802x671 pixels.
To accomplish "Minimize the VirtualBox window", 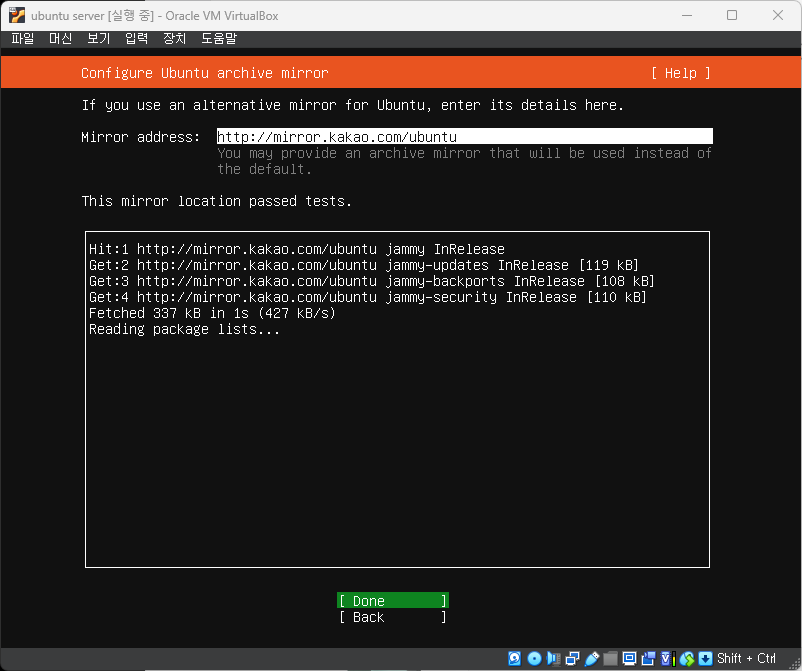I will [687, 15].
